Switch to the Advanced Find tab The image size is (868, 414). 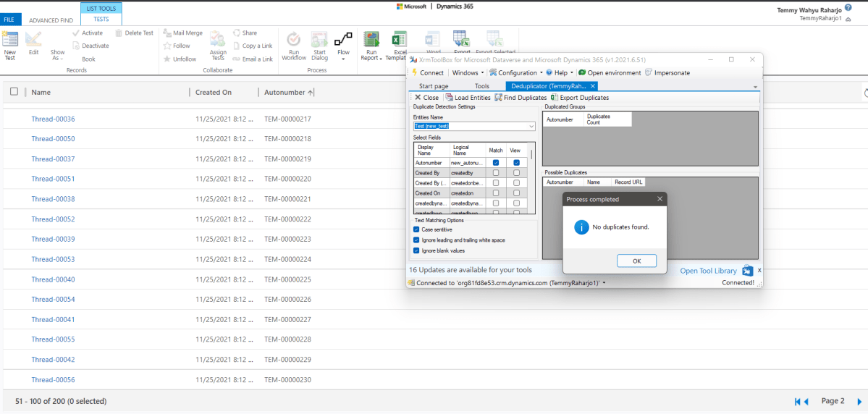52,20
